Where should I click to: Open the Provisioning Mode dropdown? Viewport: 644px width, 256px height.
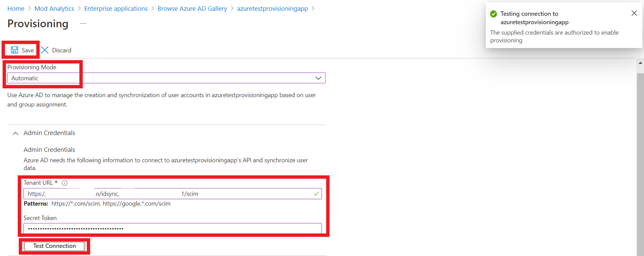coord(166,78)
